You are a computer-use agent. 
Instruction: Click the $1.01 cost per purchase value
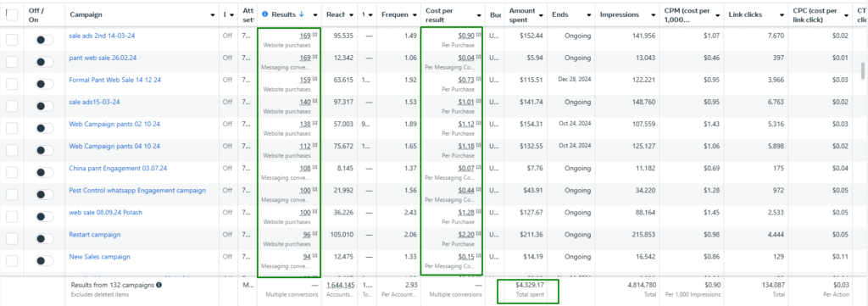click(466, 102)
